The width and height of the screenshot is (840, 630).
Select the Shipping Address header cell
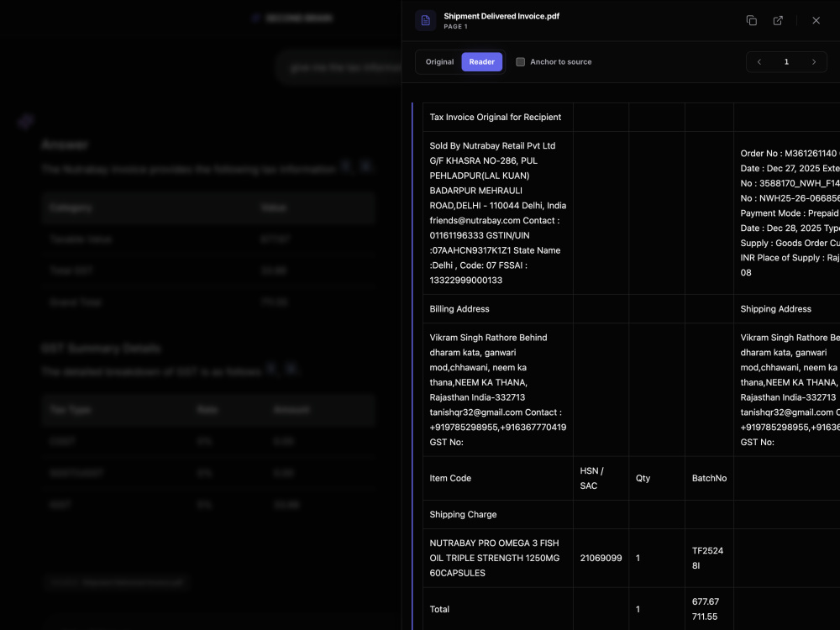[786, 308]
